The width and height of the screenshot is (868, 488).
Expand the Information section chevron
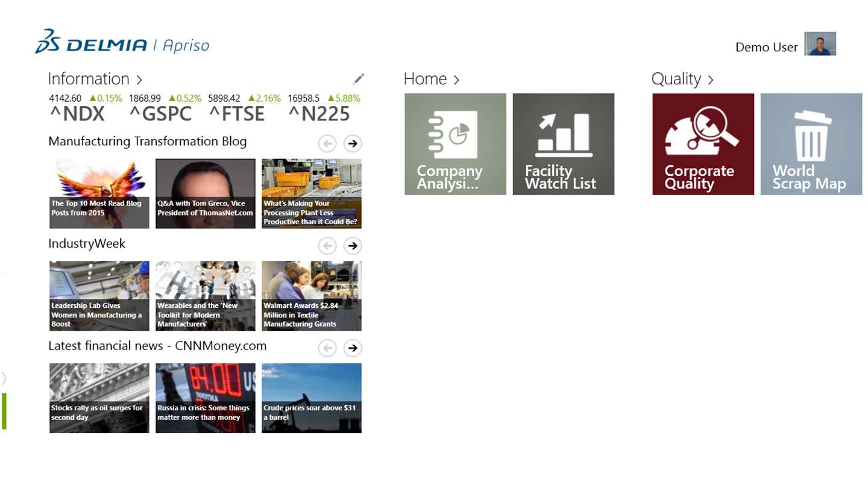pyautogui.click(x=139, y=80)
